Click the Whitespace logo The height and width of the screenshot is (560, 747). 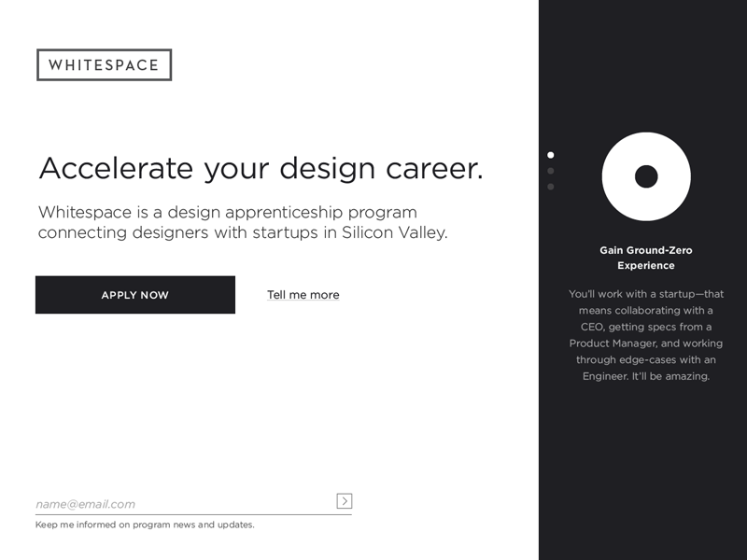click(104, 65)
